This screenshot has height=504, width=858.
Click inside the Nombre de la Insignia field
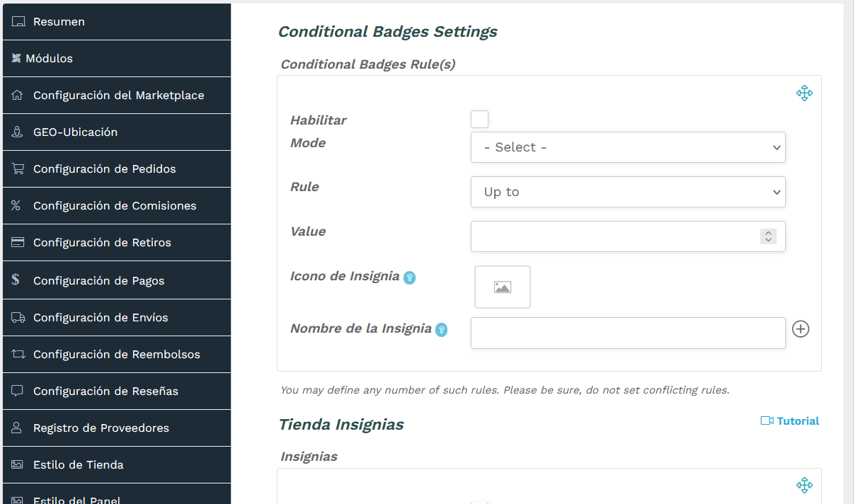pyautogui.click(x=628, y=333)
